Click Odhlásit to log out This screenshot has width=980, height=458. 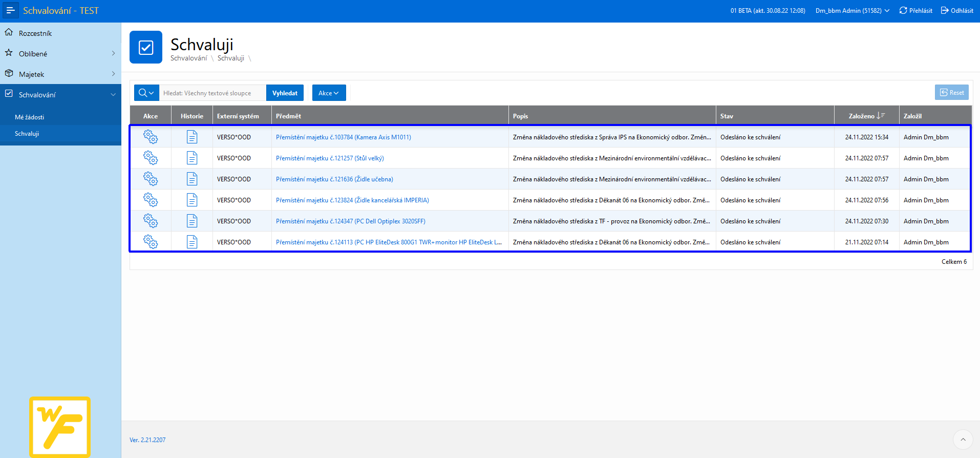[957, 10]
